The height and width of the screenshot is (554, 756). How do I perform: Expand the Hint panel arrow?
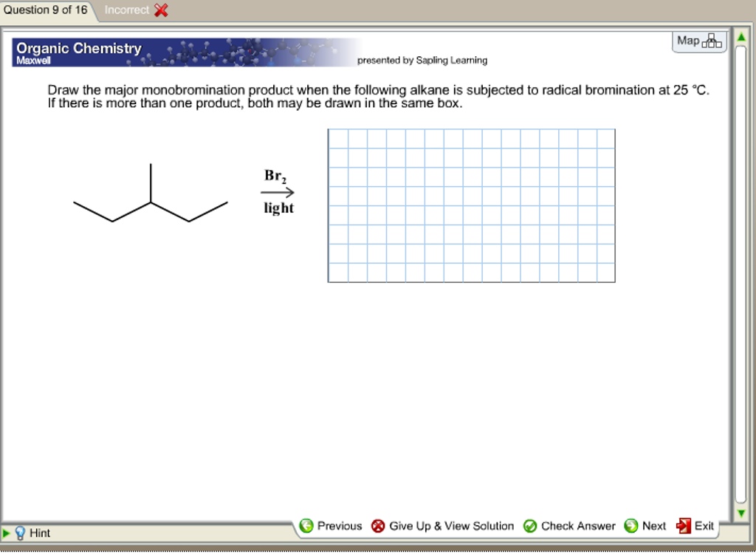7,533
